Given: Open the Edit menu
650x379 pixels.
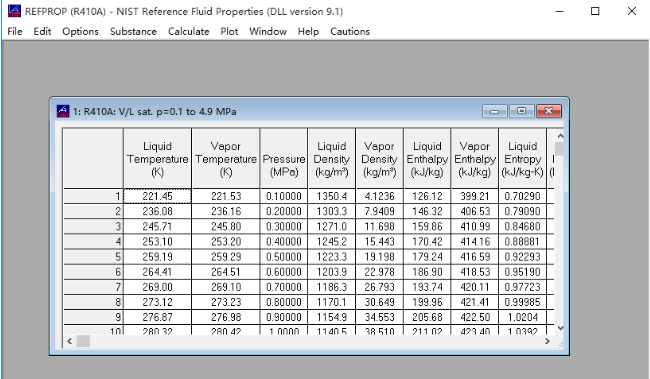Looking at the screenshot, I should point(42,32).
